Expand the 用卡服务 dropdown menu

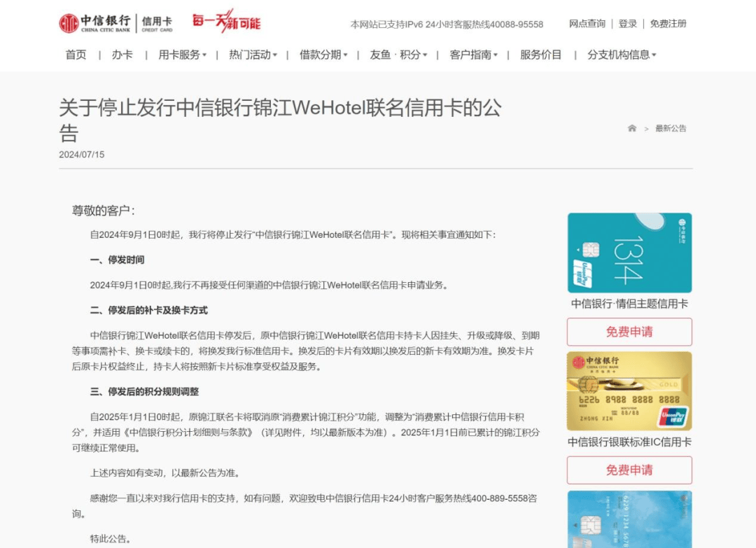pos(182,55)
